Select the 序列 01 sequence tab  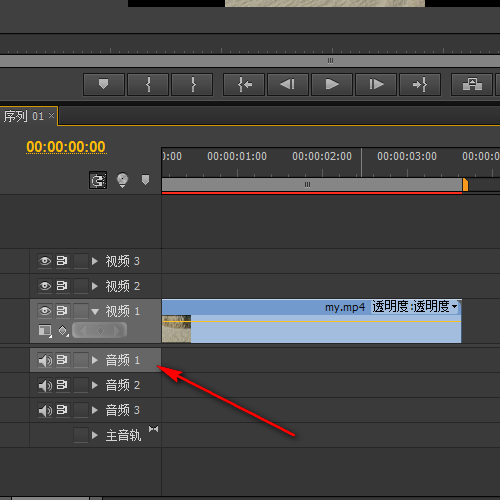[24, 116]
